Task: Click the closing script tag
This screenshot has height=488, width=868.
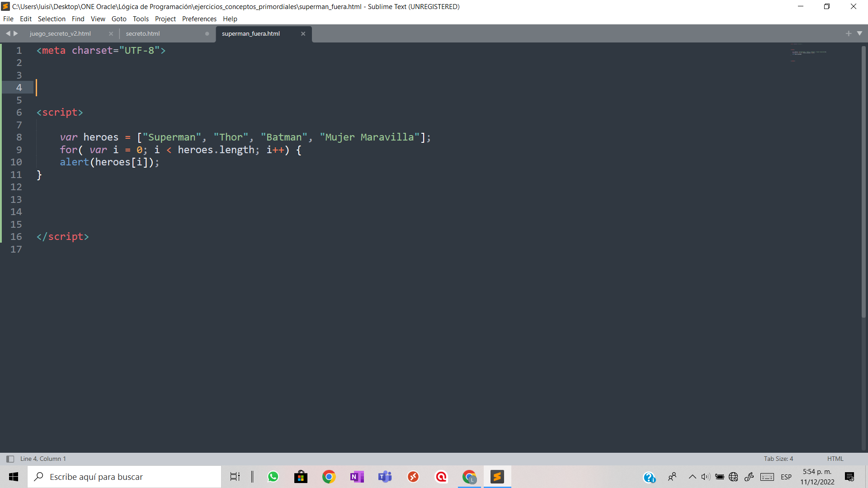Action: click(63, 237)
